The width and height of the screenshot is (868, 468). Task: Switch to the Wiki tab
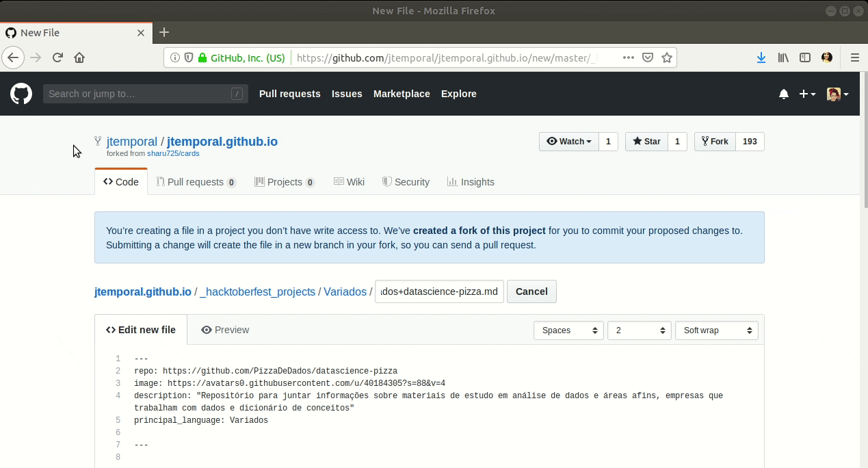pos(349,182)
